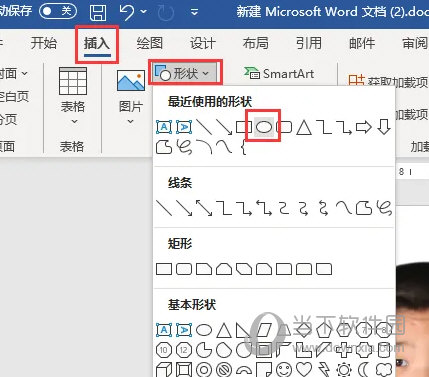
Task: Choose the heart shape in basic shapes
Action: [x=304, y=369]
